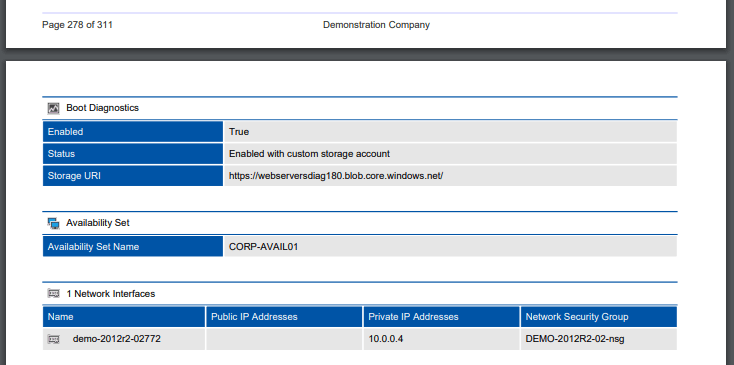Click the Availability Set Name label
This screenshot has height=365, width=734.
133,246
